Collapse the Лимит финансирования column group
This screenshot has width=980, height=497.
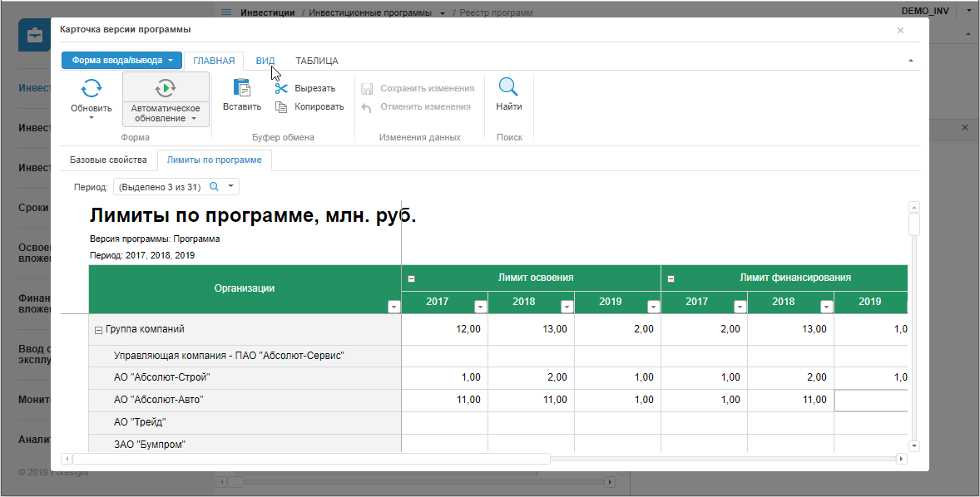pos(671,279)
